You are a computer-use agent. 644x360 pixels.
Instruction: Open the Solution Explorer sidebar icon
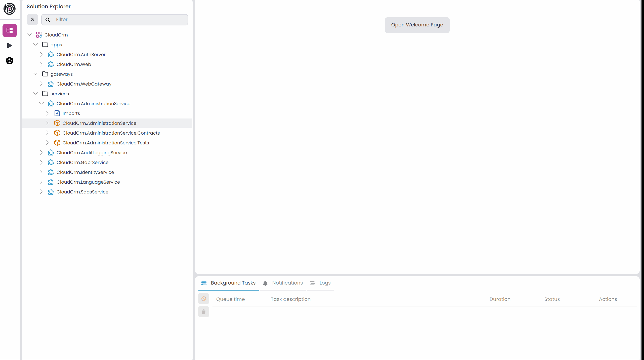coord(10,30)
